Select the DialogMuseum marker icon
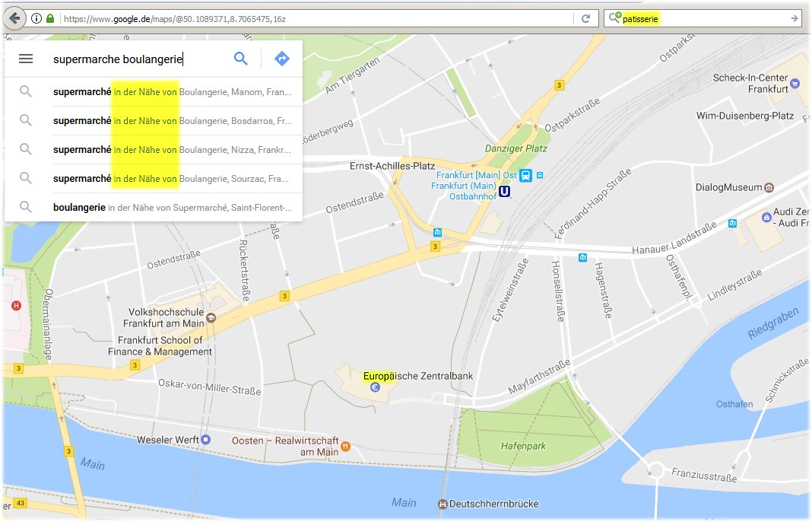812x522 pixels. click(x=769, y=187)
